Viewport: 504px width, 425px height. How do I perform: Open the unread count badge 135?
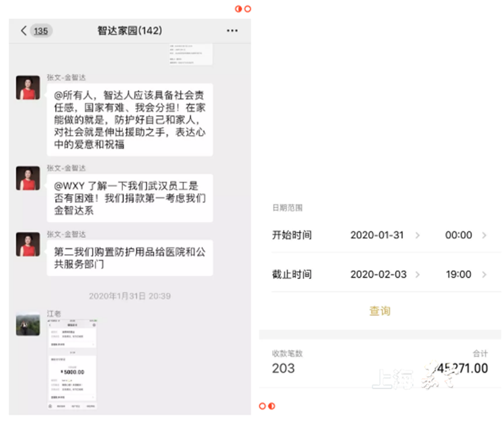pos(41,31)
